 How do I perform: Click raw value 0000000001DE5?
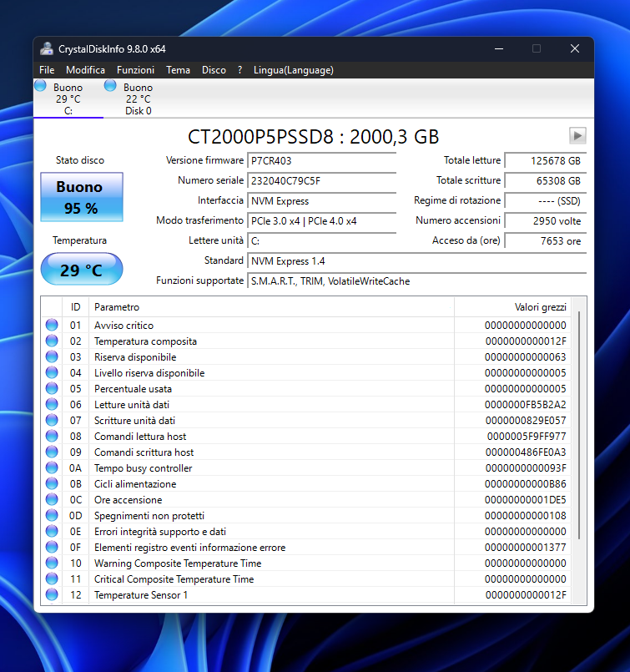(x=525, y=500)
